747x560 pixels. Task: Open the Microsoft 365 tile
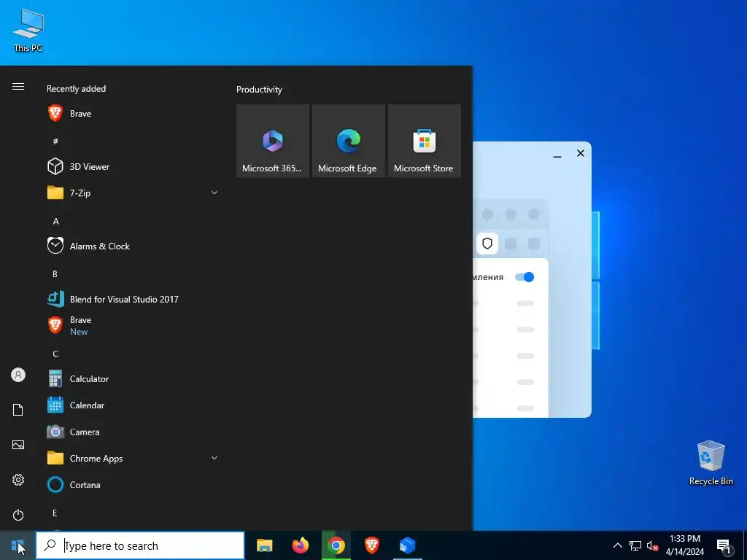pos(273,141)
